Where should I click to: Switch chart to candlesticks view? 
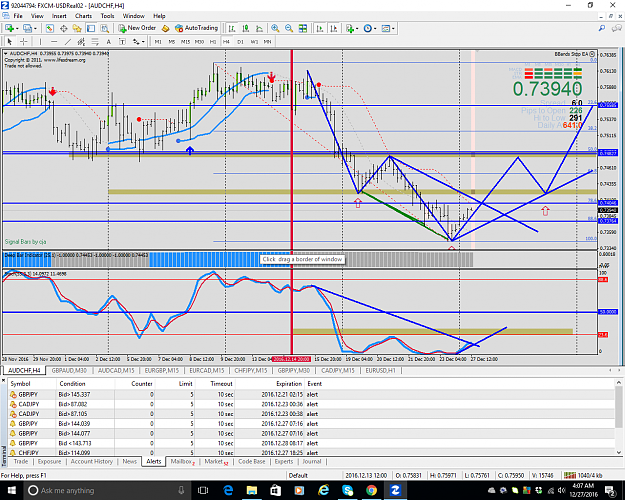pos(246,28)
